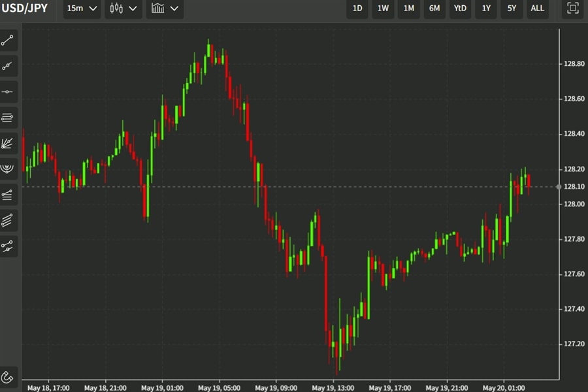Click the May 18, 21:00 time label

pyautogui.click(x=105, y=388)
